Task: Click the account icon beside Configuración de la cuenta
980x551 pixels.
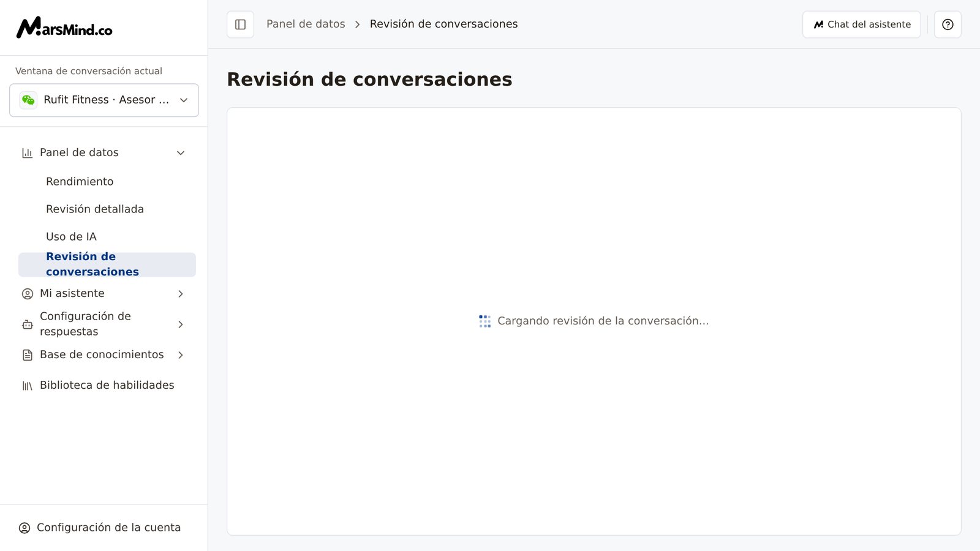Action: click(x=24, y=528)
